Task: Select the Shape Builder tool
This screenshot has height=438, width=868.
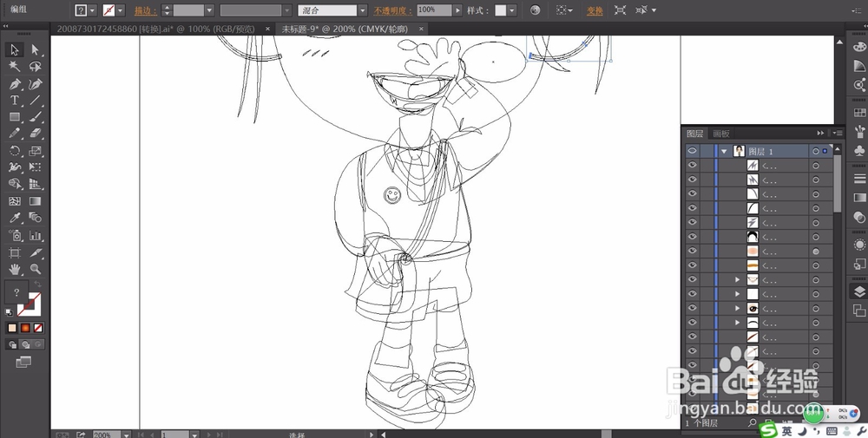Action: (15, 184)
